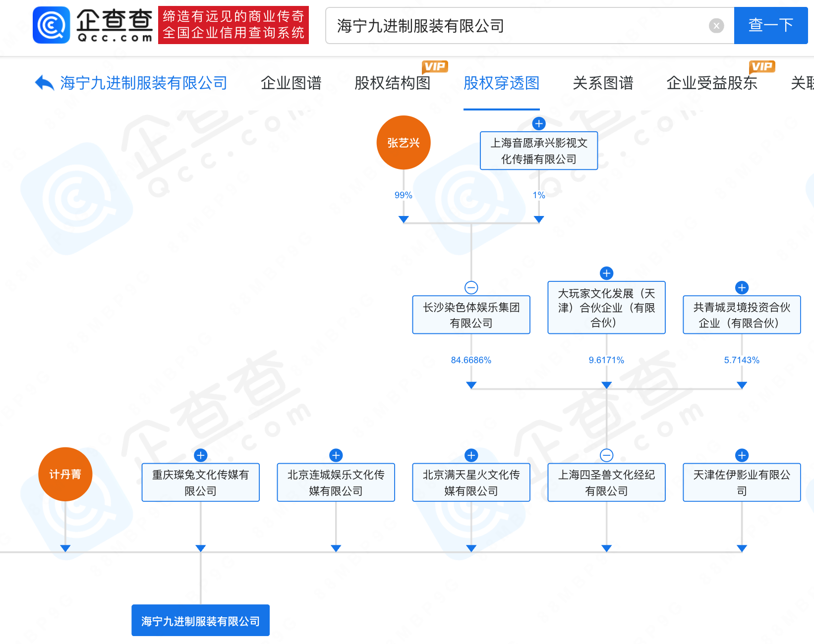Viewport: 814px width, 644px height.
Task: Click the blue 海宁九进制服装有限公司 root node
Action: pos(200,620)
